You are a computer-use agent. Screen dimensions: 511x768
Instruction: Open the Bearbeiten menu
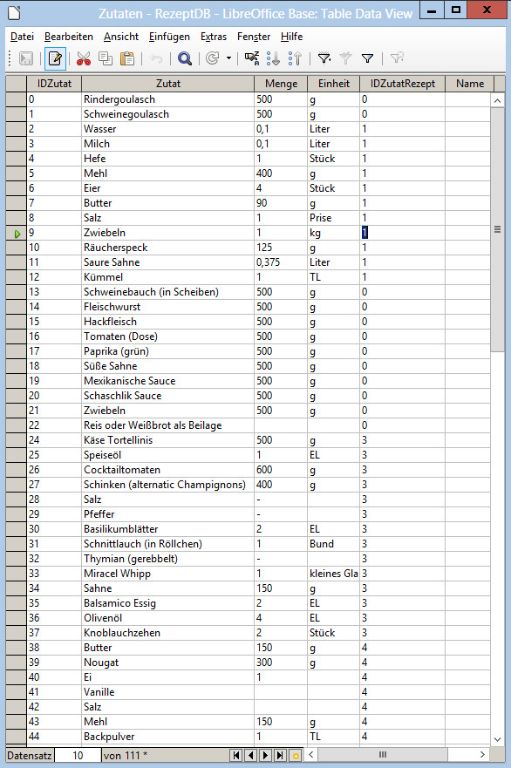point(69,37)
